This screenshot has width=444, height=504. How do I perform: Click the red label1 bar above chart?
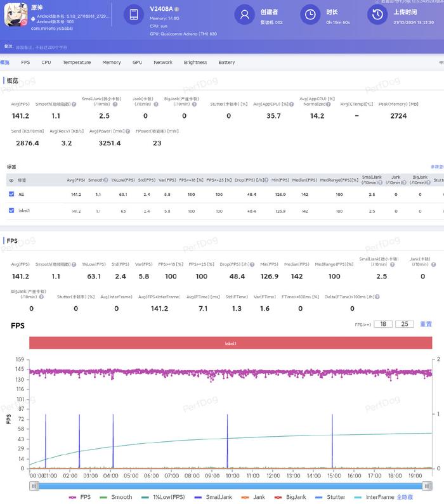coord(230,343)
